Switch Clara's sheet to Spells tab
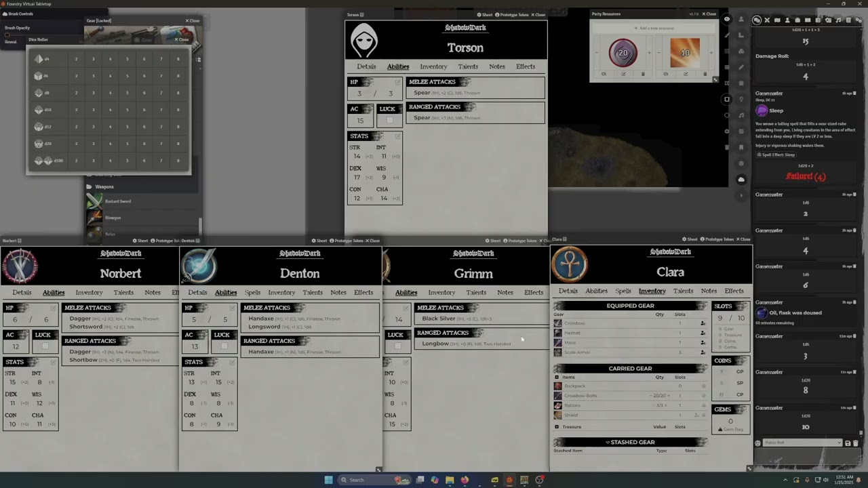The height and width of the screenshot is (488, 868). (x=623, y=291)
